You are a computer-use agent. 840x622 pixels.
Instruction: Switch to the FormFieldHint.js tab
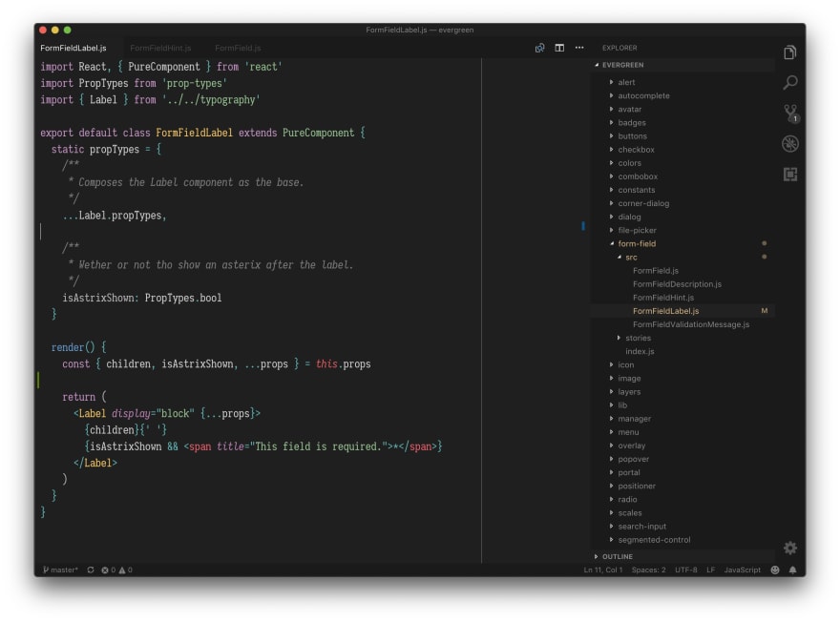(x=160, y=48)
